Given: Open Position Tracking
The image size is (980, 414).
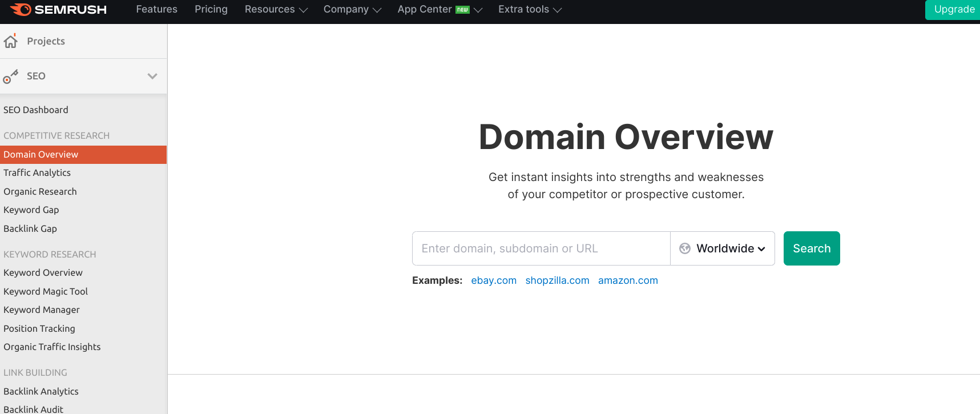Looking at the screenshot, I should (x=39, y=328).
